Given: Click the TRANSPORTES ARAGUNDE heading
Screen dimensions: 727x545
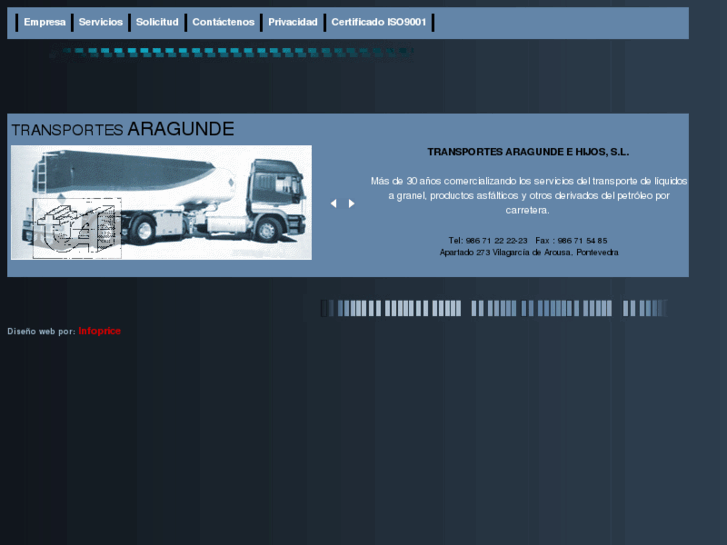Looking at the screenshot, I should point(123,129).
